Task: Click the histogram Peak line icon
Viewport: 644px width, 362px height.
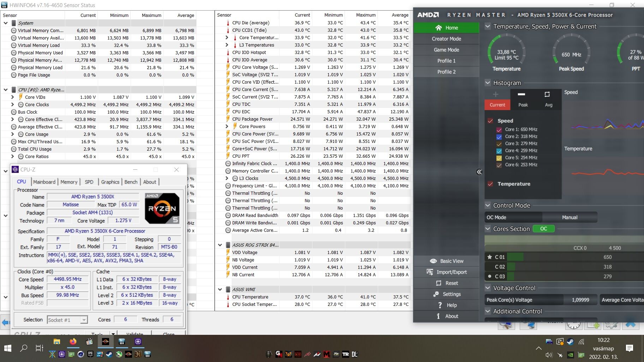Action: (521, 94)
